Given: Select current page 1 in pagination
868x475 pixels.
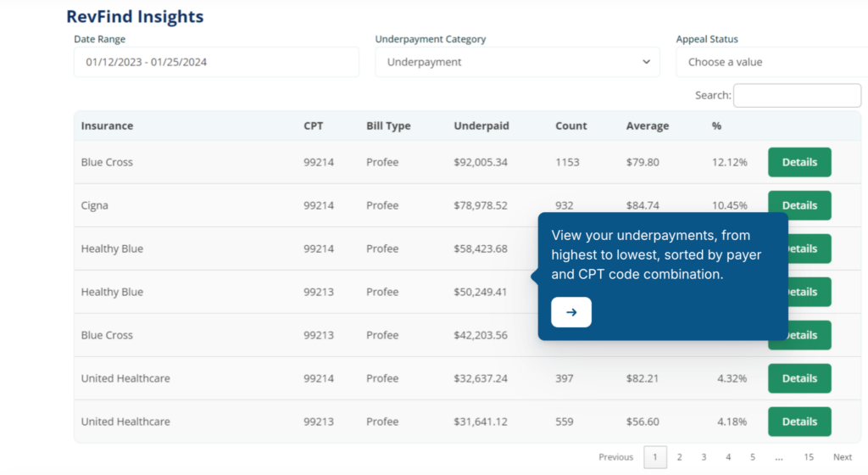Looking at the screenshot, I should (655, 457).
